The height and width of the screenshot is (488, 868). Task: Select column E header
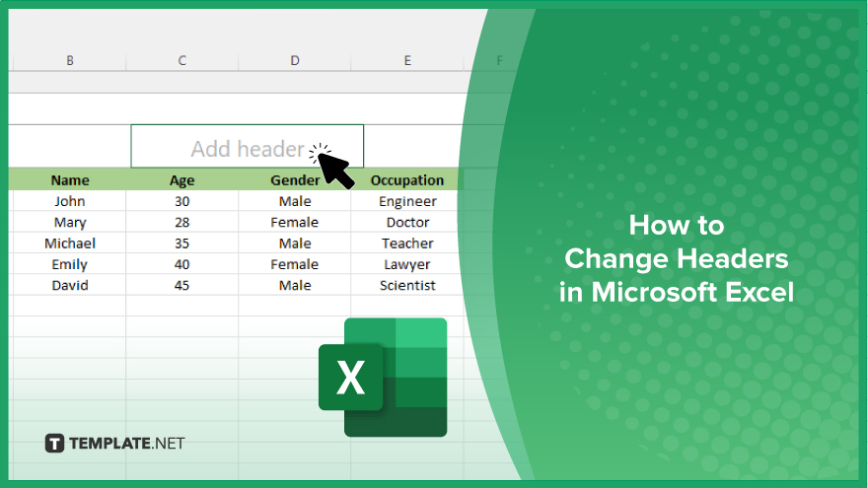[407, 60]
